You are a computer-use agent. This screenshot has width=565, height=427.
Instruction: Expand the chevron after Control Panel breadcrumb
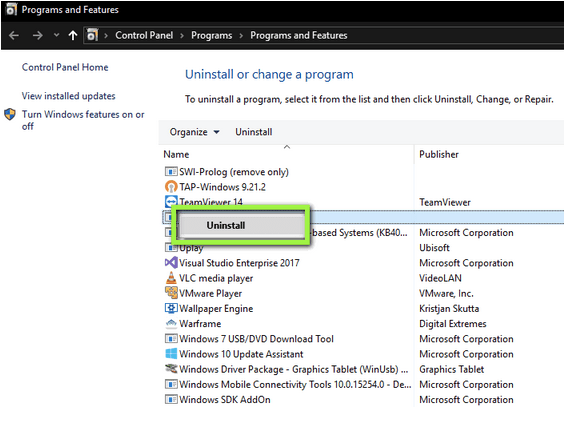click(x=182, y=36)
